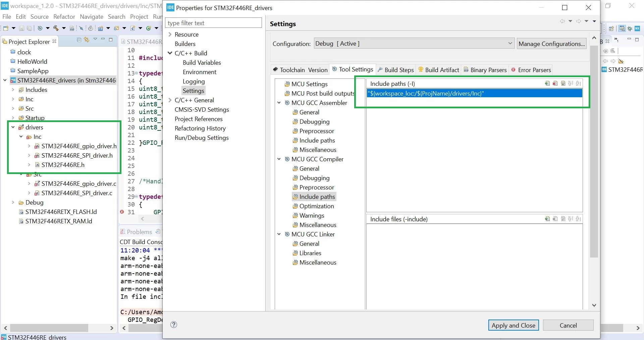Open the Refactor menu
644x340 pixels.
click(x=64, y=16)
